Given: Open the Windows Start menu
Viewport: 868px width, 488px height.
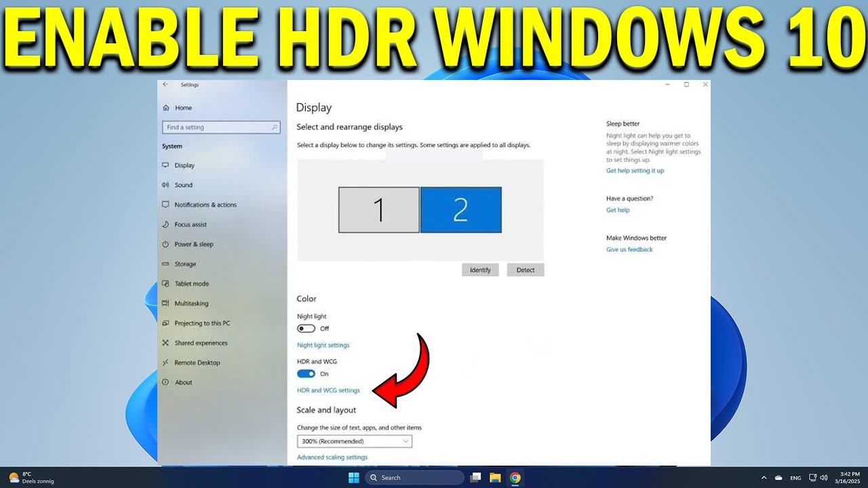Looking at the screenshot, I should 353,478.
